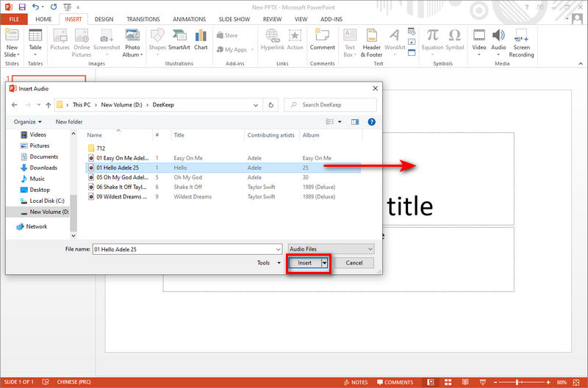Open the Photo Album tool
Viewport: 588px width, 388px height.
click(x=132, y=43)
